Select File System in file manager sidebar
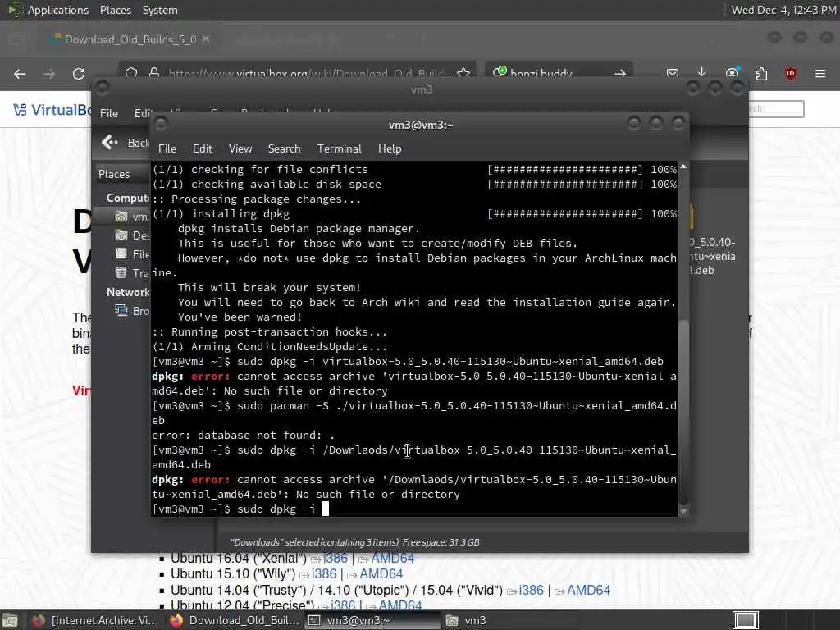Image resolution: width=840 pixels, height=630 pixels. click(x=132, y=254)
